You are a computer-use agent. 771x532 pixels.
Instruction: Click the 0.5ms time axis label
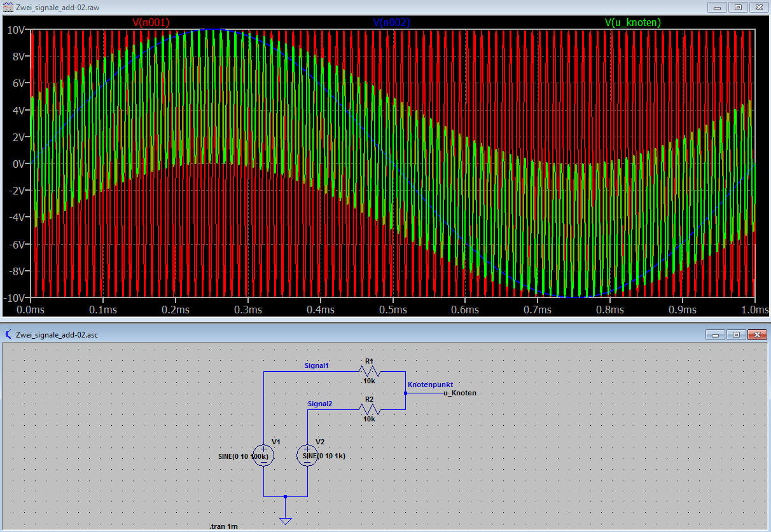click(392, 310)
